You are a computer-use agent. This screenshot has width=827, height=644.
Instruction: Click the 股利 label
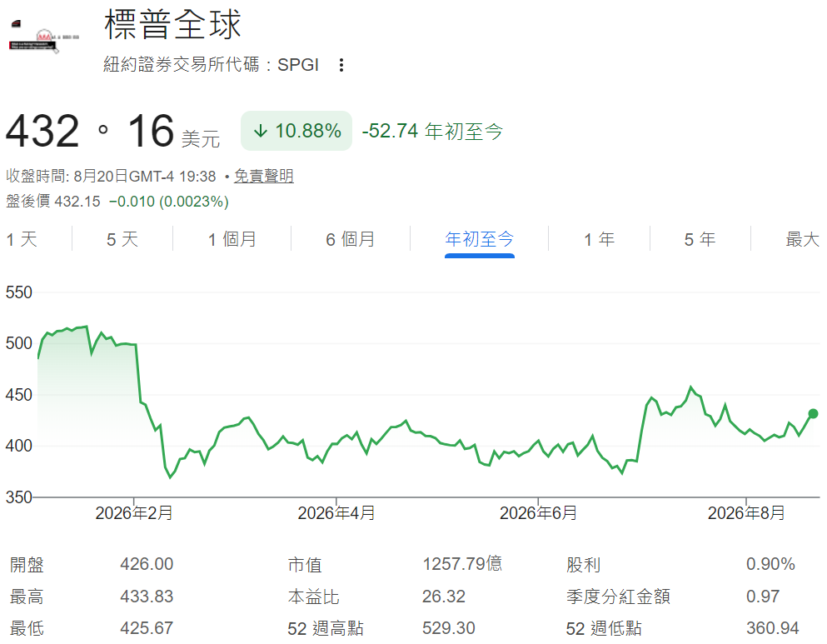(x=583, y=565)
